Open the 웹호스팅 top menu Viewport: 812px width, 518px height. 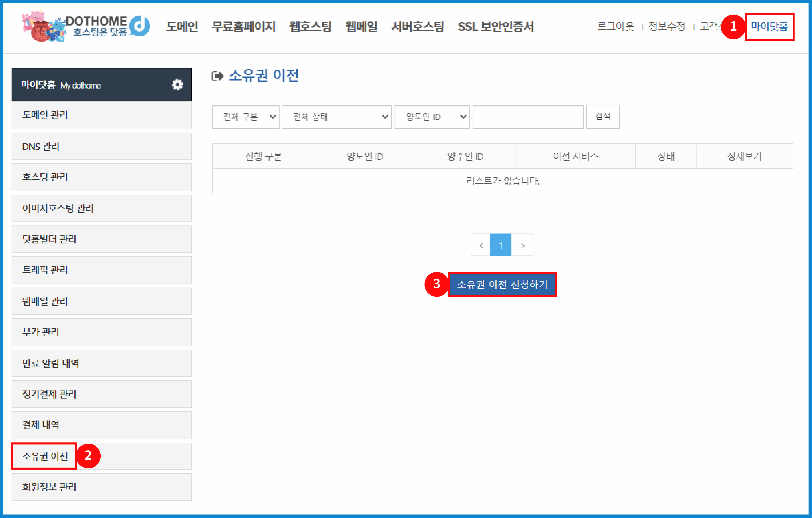click(x=310, y=26)
